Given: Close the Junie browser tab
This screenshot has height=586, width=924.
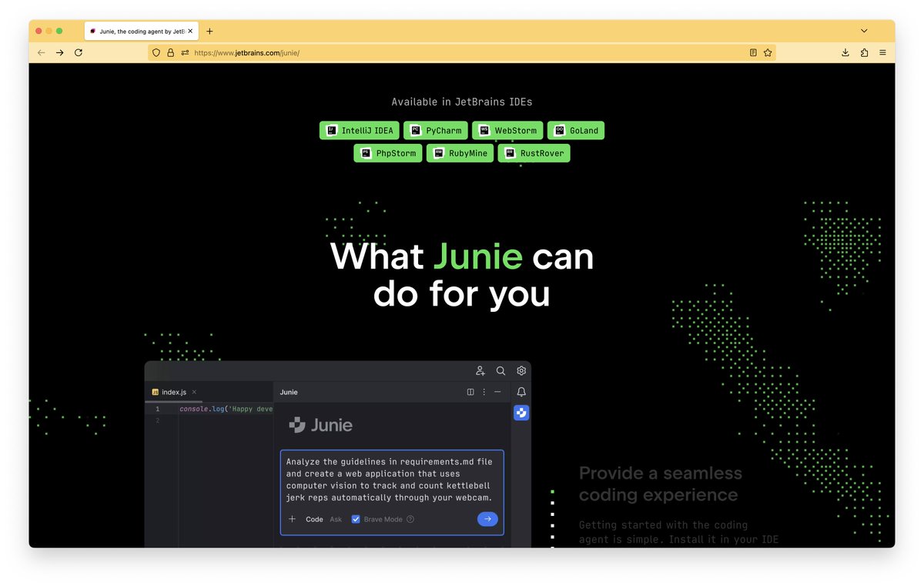Looking at the screenshot, I should pyautogui.click(x=190, y=32).
